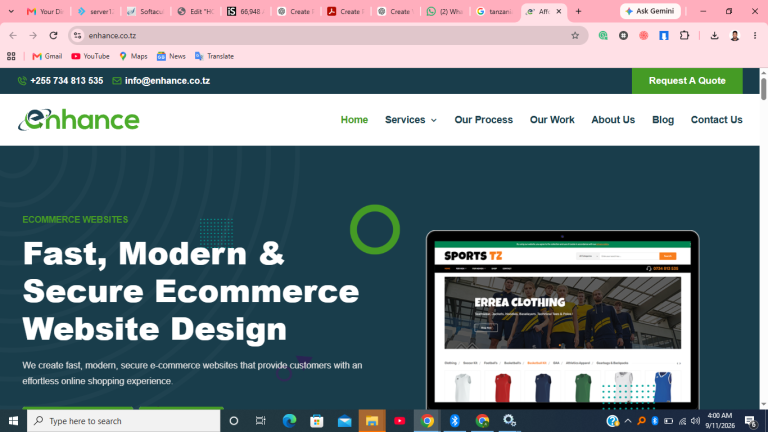Open the site information icon in address bar
Screen dimensions: 768x432
(77, 36)
